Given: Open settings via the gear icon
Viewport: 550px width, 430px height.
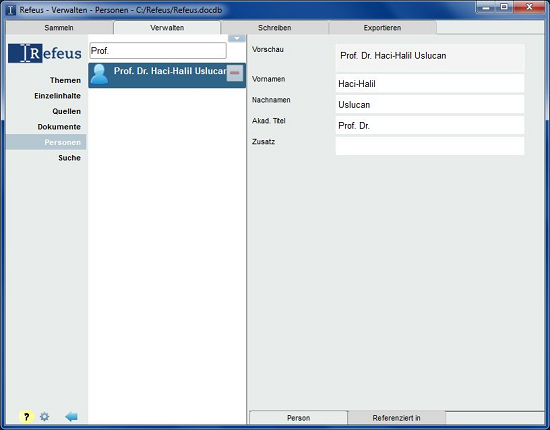Looking at the screenshot, I should coord(45,417).
